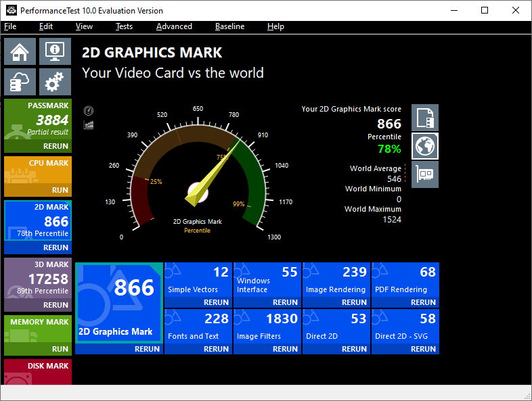Rerun the PassMark overall test

point(38,146)
